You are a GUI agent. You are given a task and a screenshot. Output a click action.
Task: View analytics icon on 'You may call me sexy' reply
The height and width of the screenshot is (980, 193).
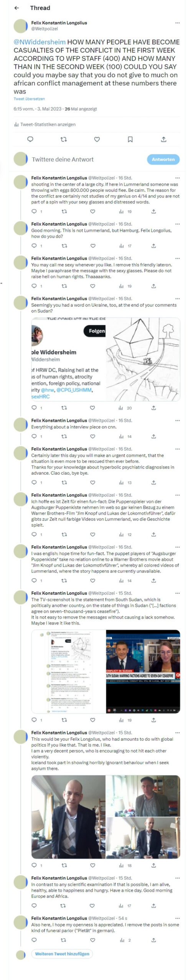point(121,286)
